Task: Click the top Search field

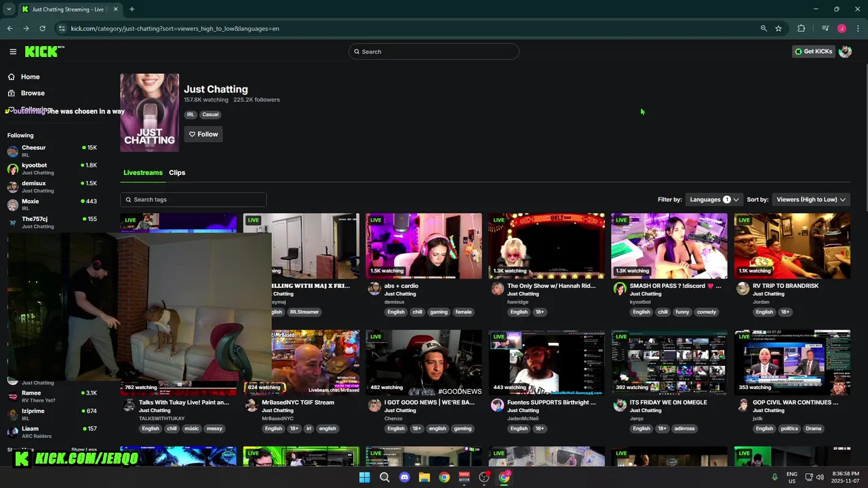Action: click(434, 52)
